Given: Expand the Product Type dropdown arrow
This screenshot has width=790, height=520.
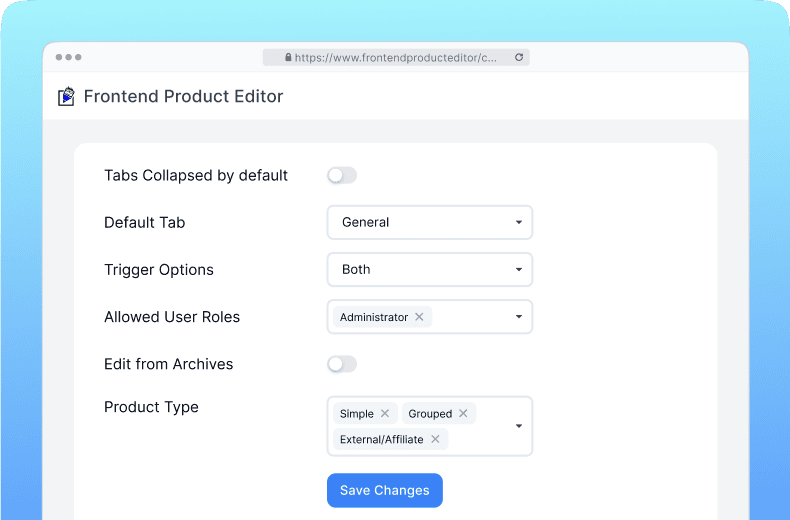Looking at the screenshot, I should tap(519, 427).
